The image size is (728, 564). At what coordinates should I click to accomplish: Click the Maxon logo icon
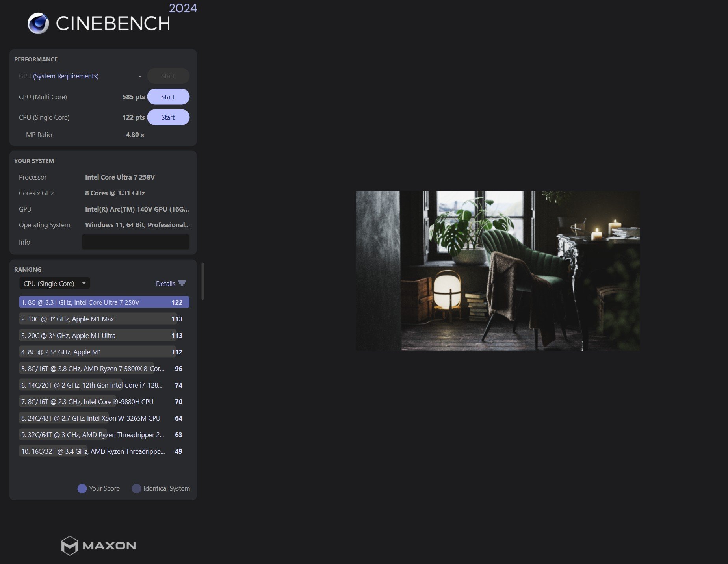tap(70, 545)
